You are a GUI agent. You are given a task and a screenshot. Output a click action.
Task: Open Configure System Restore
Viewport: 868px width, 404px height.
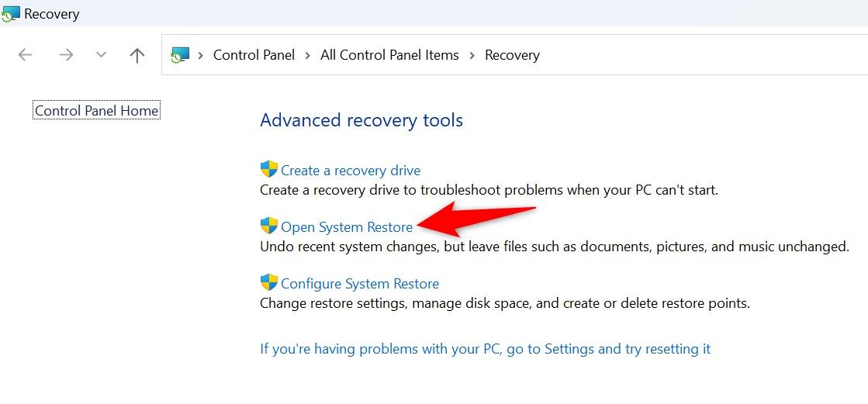360,284
